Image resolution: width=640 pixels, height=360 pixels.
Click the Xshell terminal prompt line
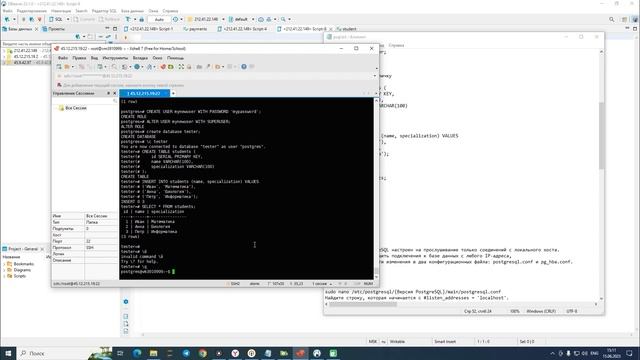point(148,271)
